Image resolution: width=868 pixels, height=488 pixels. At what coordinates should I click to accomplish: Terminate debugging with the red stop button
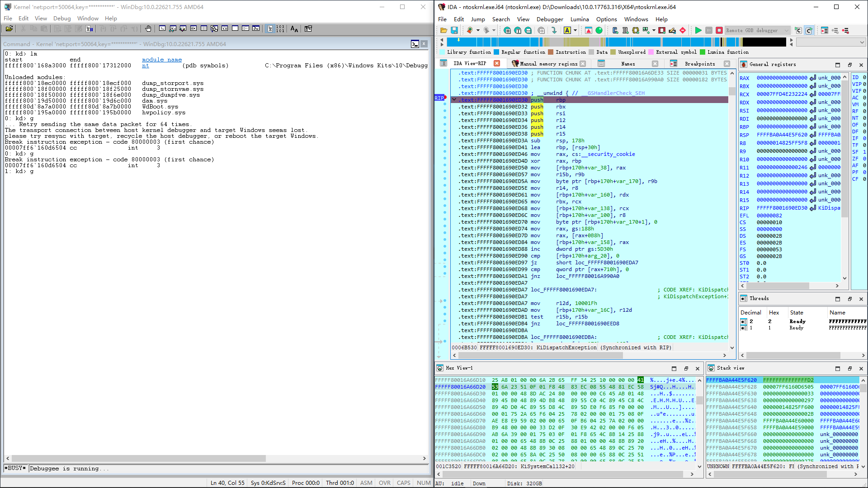click(719, 30)
